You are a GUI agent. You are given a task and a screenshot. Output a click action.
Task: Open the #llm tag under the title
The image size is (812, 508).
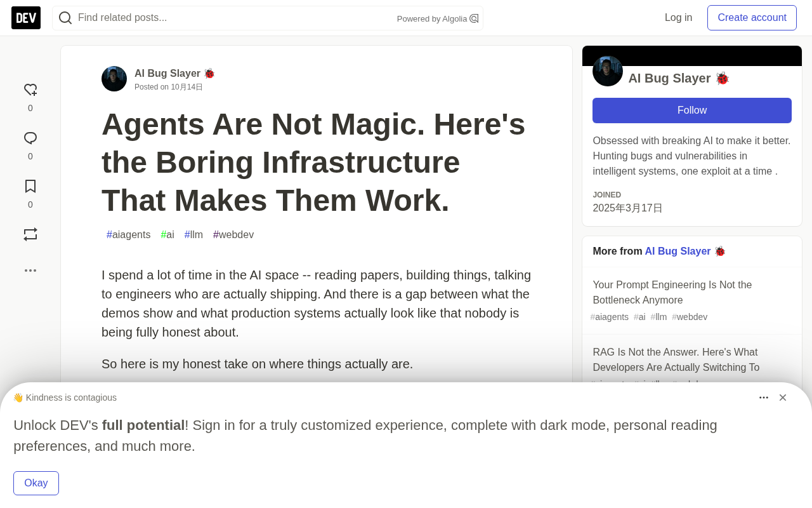tap(193, 235)
